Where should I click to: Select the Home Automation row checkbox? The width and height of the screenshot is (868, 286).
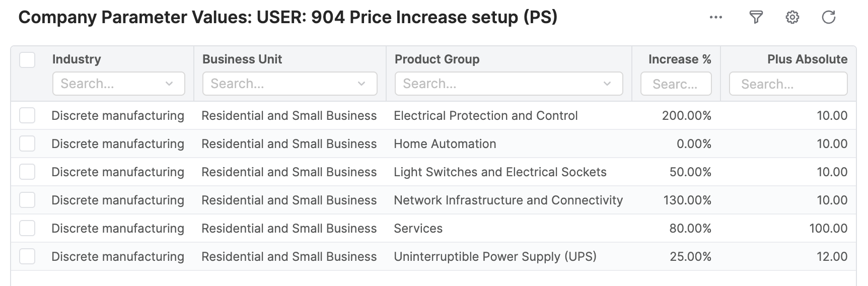click(27, 144)
